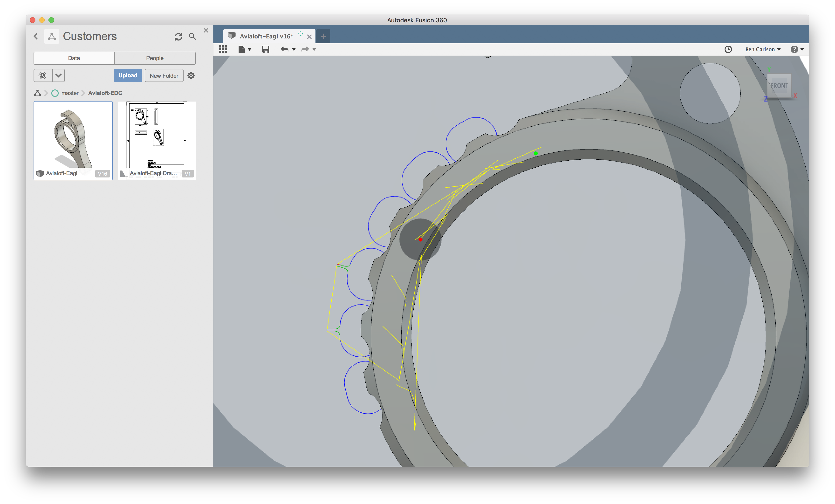
Task: Expand the Ben Carlson user dropdown
Action: pyautogui.click(x=763, y=49)
